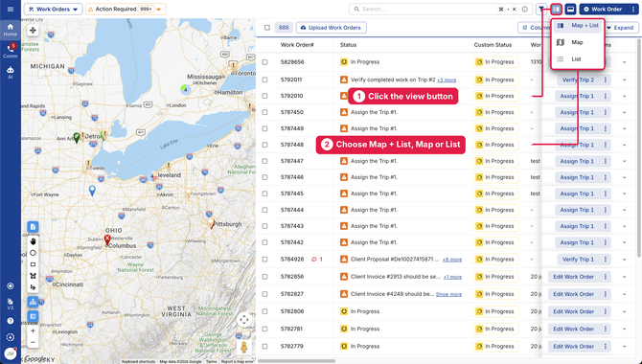Viewport: 642px width, 364px height.
Task: Open more options next to Work Order button
Action: (633, 9)
